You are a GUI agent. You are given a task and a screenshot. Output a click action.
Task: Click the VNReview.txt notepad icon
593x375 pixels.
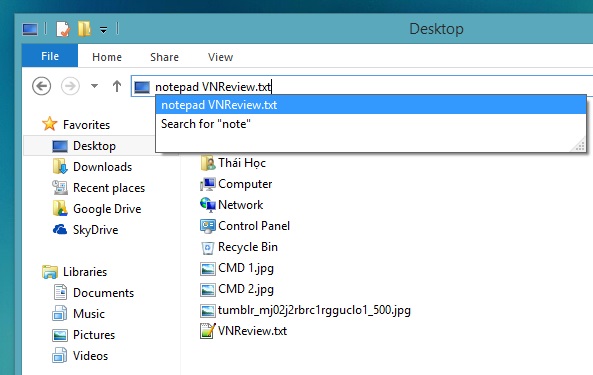tap(208, 331)
